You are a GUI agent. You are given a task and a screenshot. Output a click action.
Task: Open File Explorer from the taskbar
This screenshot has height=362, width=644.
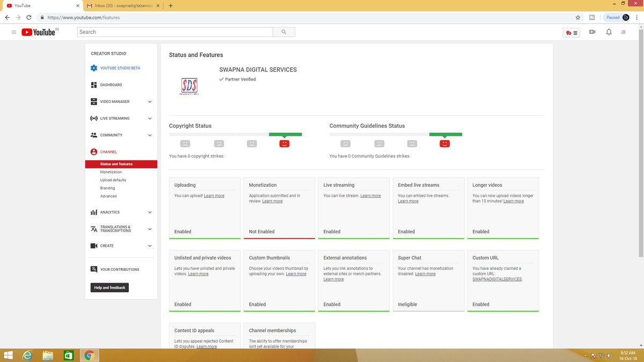coord(48,355)
